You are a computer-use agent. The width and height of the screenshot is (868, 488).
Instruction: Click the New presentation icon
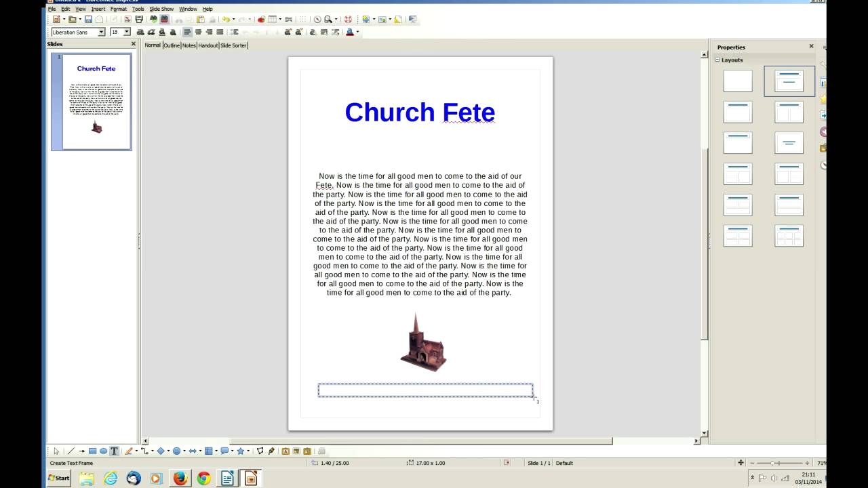[56, 20]
